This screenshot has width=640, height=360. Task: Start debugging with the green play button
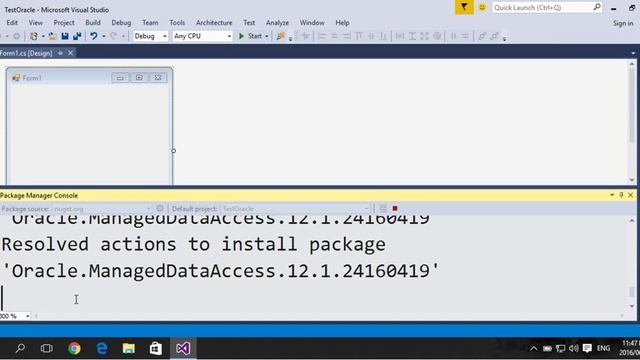[x=241, y=36]
